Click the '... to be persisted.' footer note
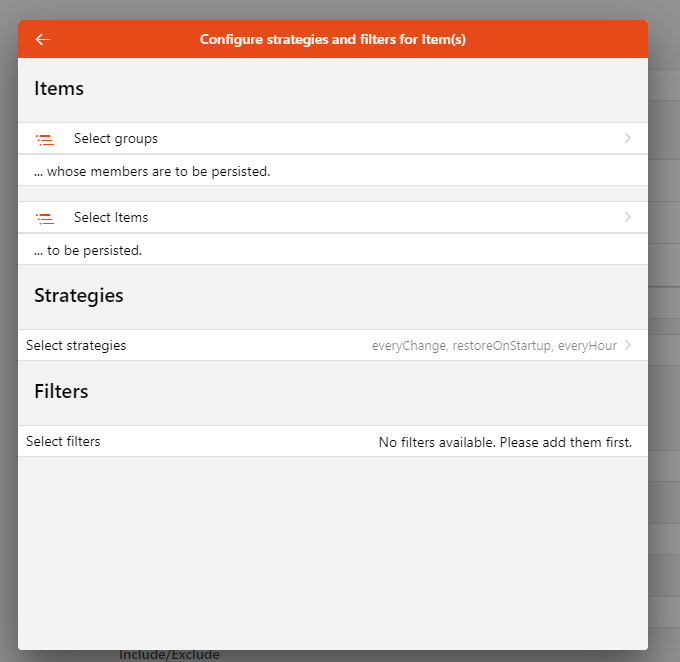The height and width of the screenshot is (662, 680). point(88,251)
